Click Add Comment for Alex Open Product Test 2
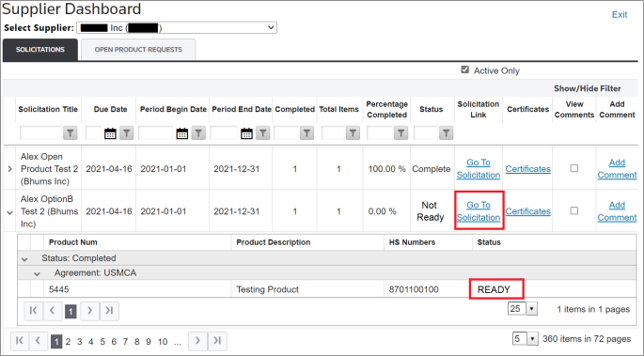The image size is (644, 356). (x=617, y=168)
